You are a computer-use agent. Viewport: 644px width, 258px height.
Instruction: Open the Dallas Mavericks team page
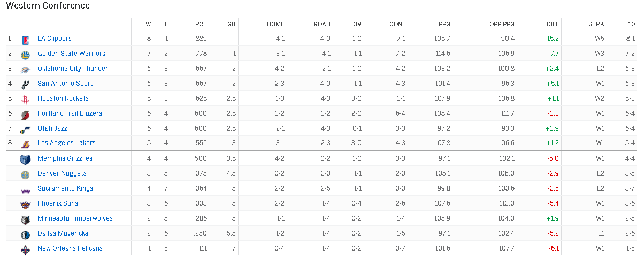[x=63, y=233]
